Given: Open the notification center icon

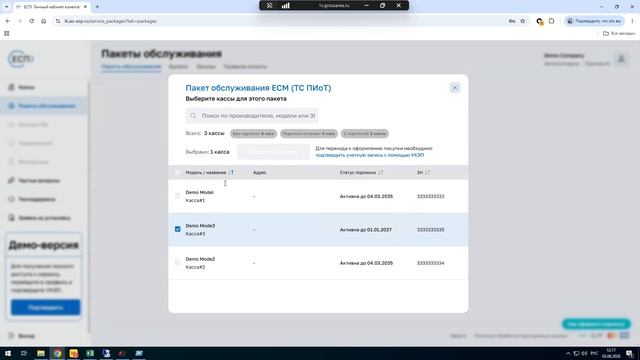Looking at the screenshot, I should point(630,353).
